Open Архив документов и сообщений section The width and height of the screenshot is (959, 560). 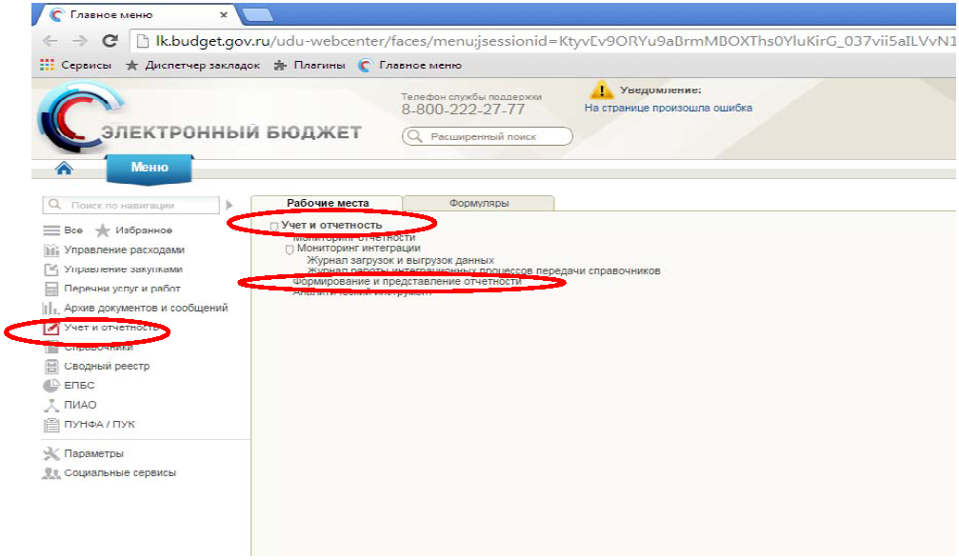[x=145, y=308]
